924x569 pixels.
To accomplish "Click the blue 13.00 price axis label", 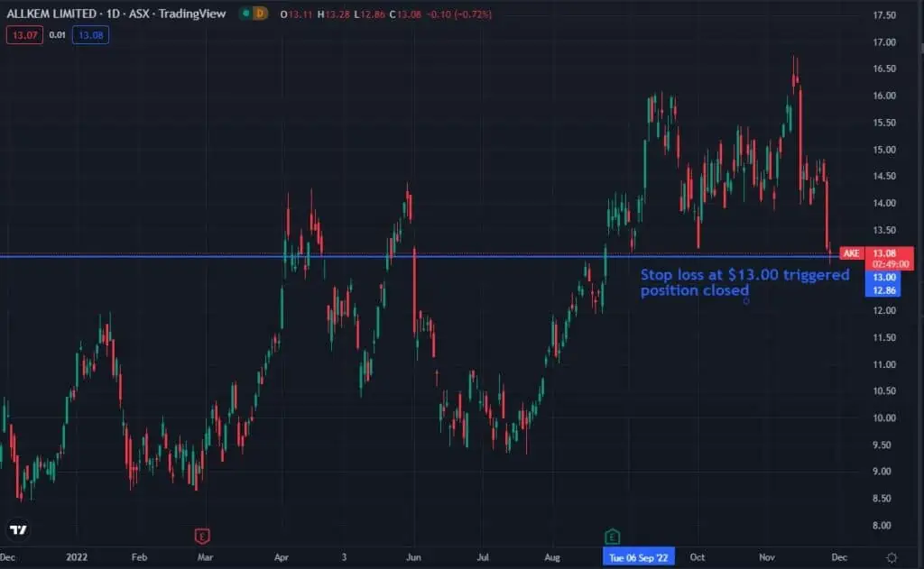I will (x=882, y=278).
